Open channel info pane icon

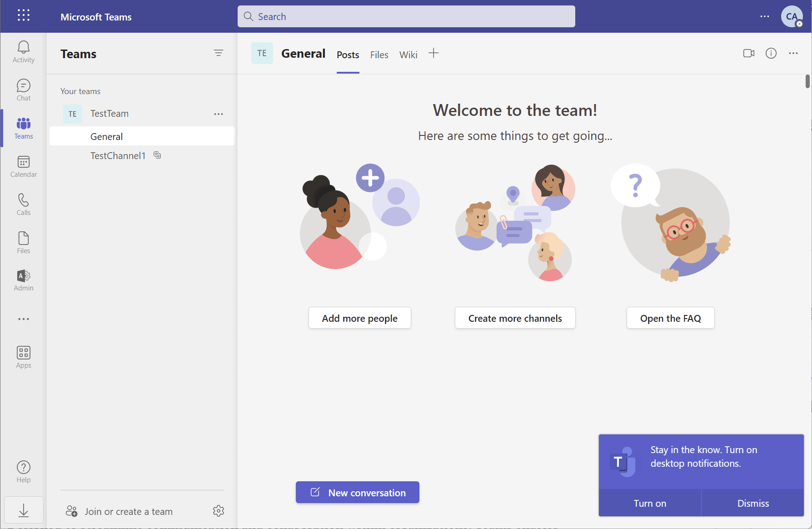[x=771, y=53]
